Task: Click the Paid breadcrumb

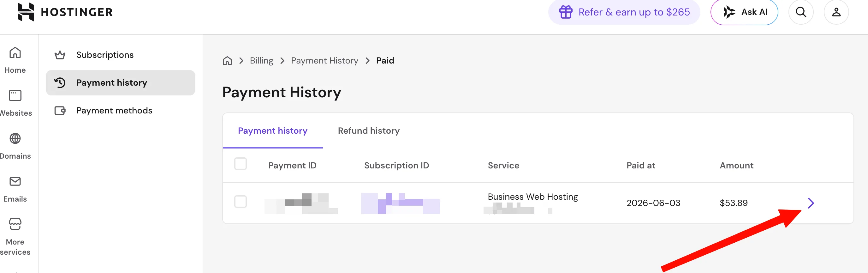Action: (x=385, y=61)
